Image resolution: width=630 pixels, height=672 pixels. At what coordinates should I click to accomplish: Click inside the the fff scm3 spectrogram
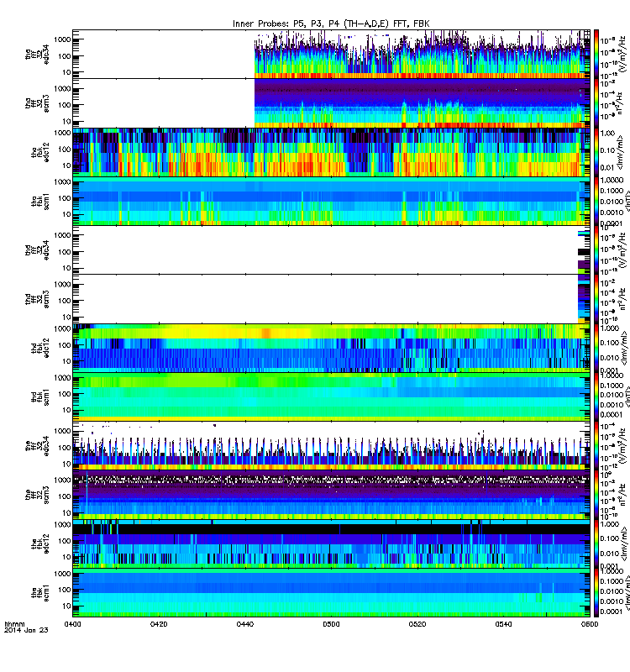tap(331, 495)
